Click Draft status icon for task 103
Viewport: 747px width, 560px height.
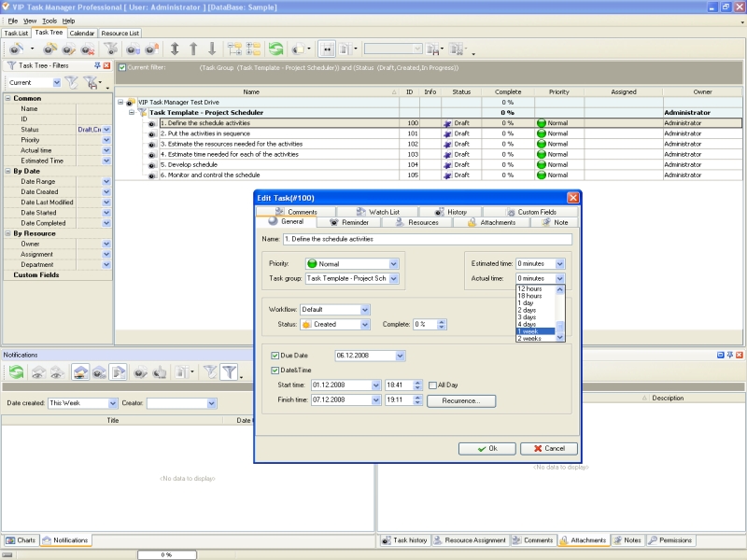447,155
